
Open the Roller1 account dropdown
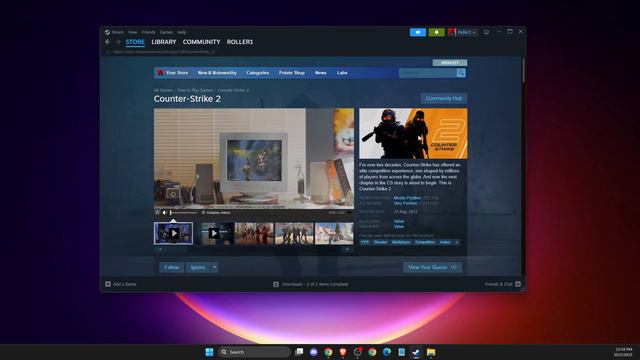click(x=462, y=32)
